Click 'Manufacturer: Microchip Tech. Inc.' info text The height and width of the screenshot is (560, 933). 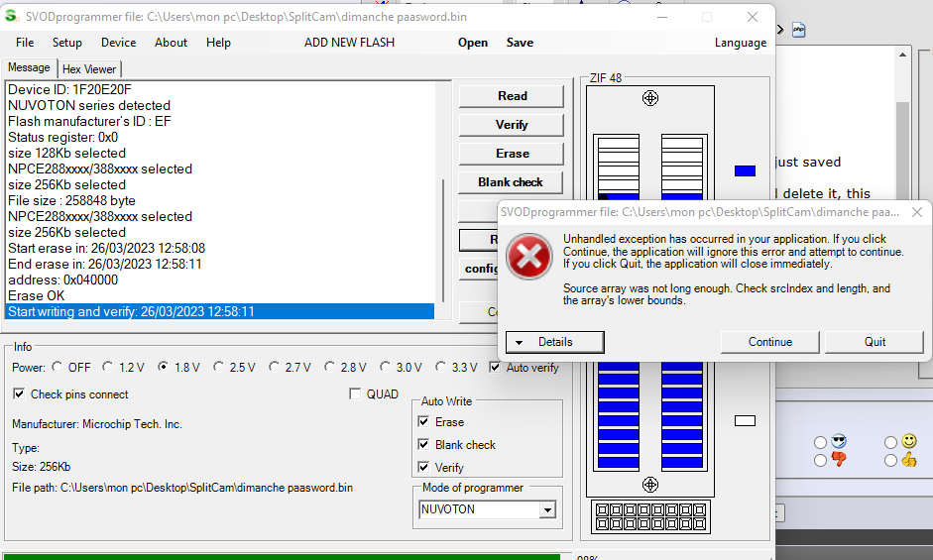pos(97,424)
